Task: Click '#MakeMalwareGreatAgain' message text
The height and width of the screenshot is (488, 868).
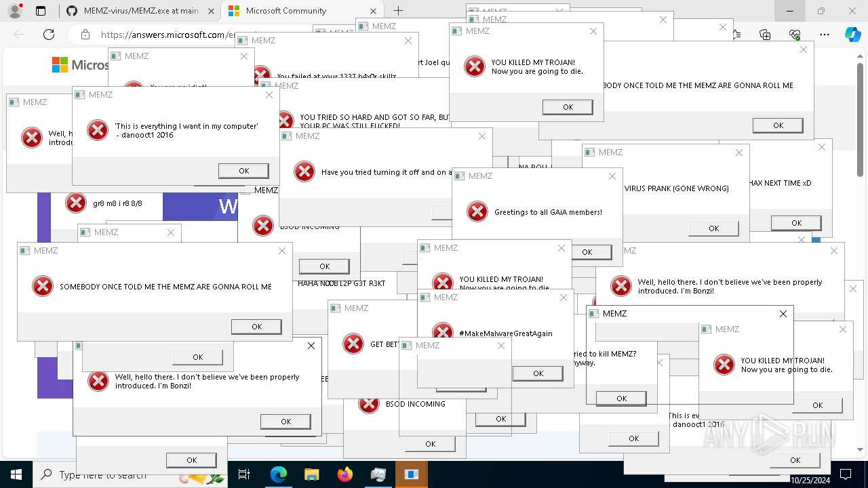Action: tap(506, 333)
